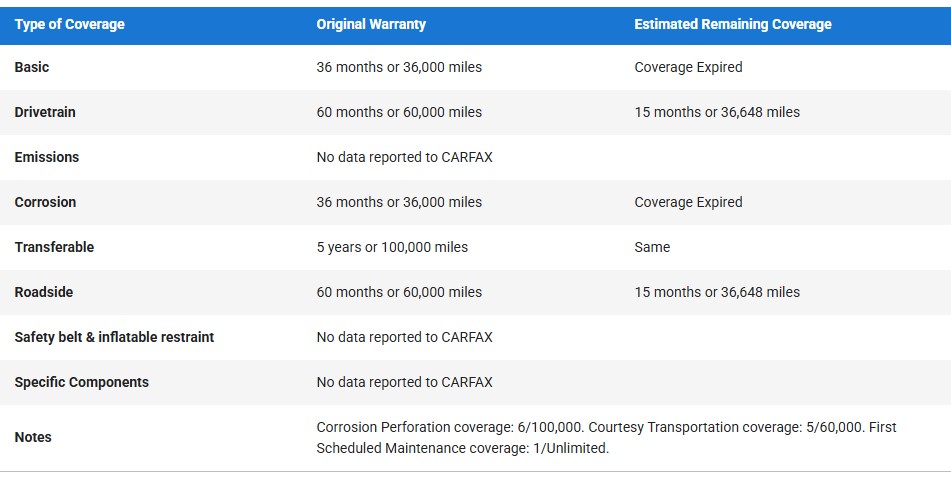This screenshot has width=951, height=479.
Task: Click the Emissions row label
Action: pyautogui.click(x=47, y=157)
